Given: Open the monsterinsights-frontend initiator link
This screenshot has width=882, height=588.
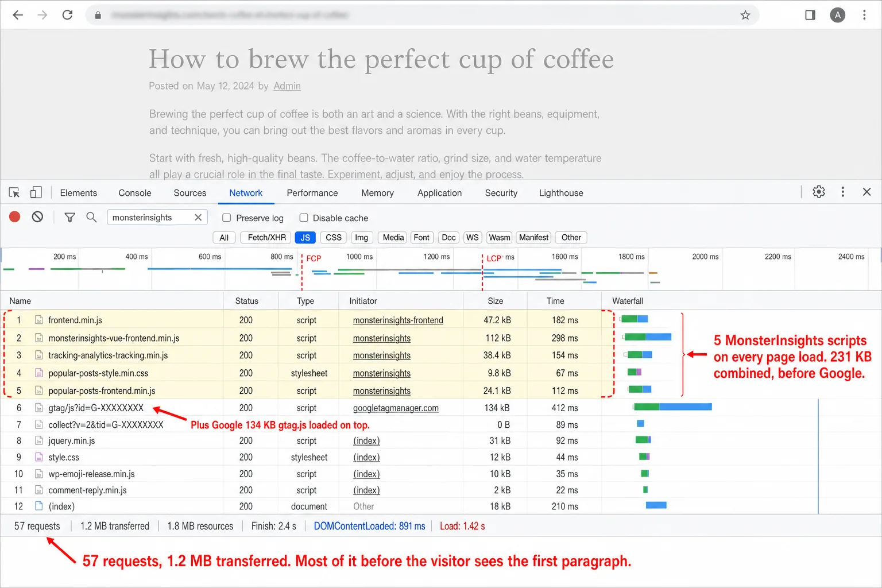Looking at the screenshot, I should pos(398,320).
